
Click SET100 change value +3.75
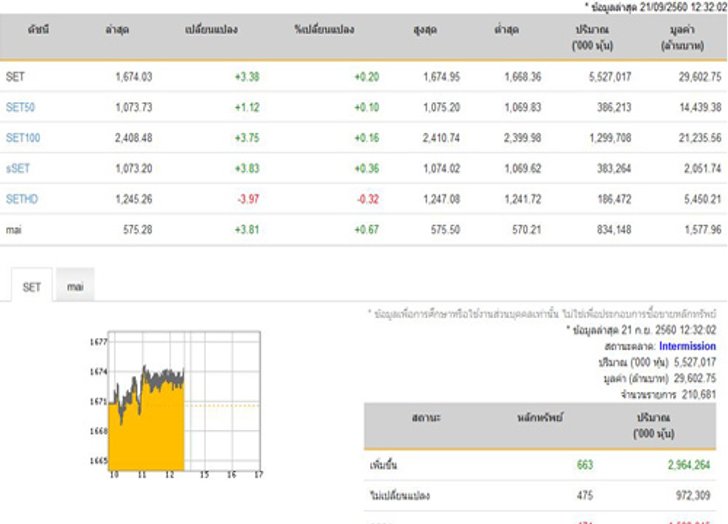click(247, 138)
